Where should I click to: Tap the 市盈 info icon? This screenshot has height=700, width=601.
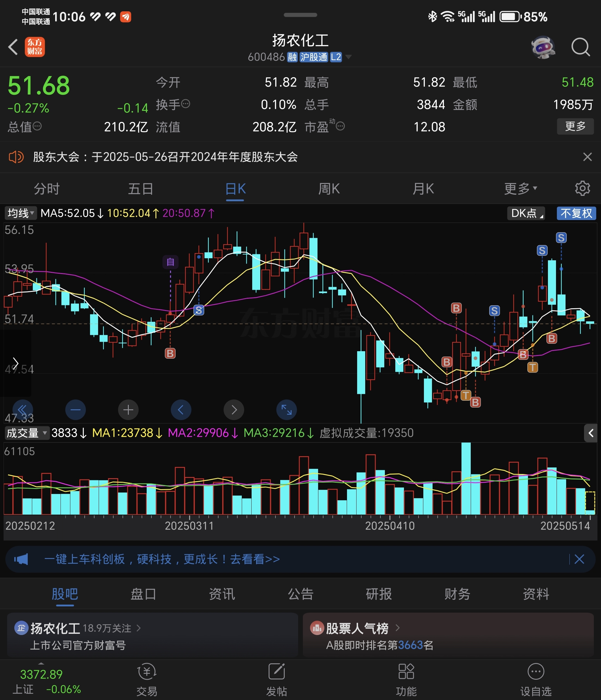340,126
